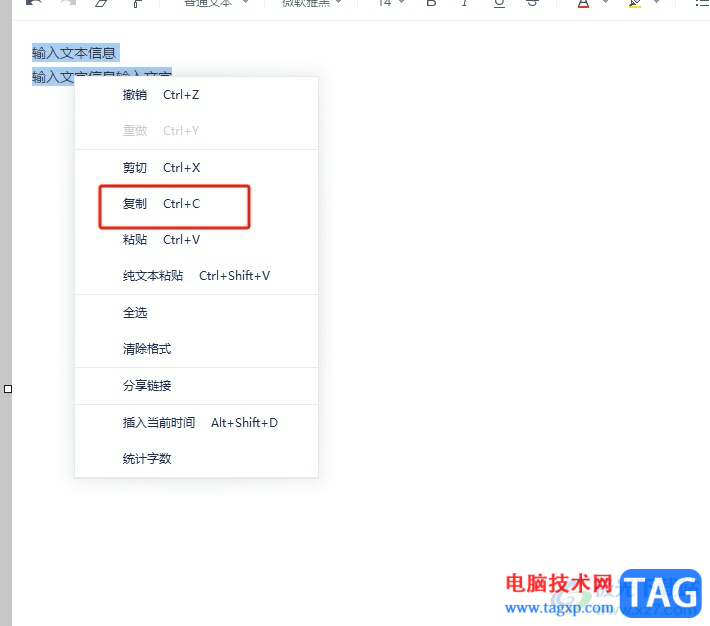This screenshot has height=626, width=710.
Task: Choose 撤销 (Undo) in the context menu
Action: (196, 95)
